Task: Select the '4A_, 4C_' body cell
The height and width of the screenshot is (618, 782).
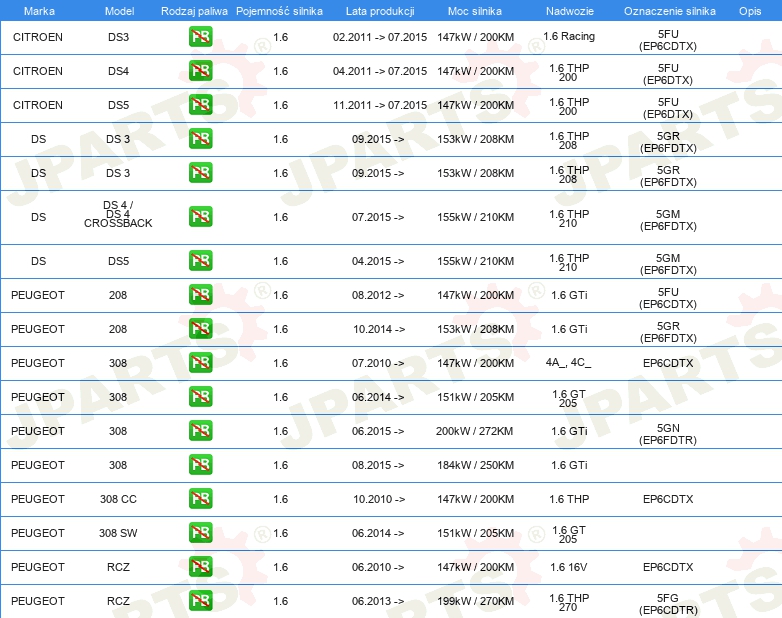Action: point(568,363)
